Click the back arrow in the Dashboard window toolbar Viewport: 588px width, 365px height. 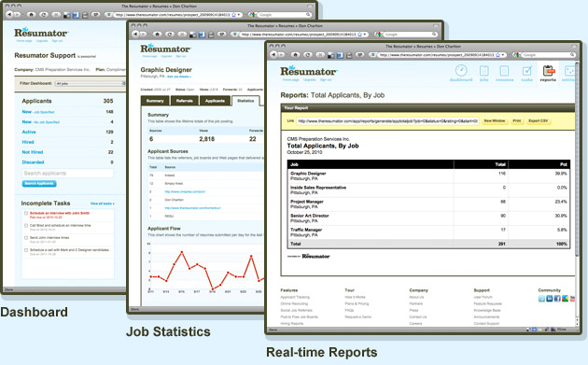click(x=9, y=15)
